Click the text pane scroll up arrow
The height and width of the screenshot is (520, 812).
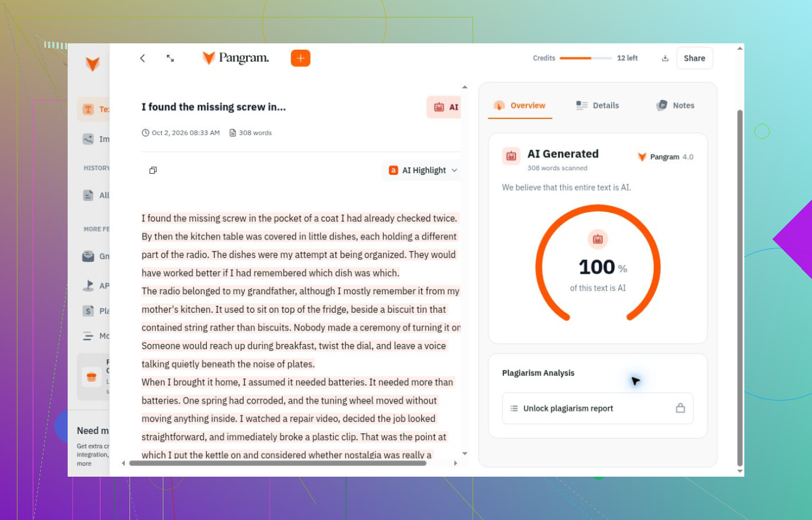click(465, 87)
